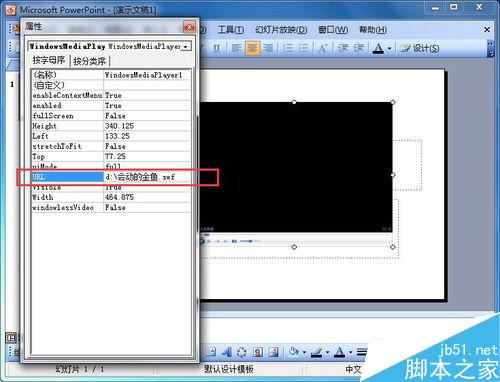Apply the line color pen tool
Viewport: 500px width, 382px height.
coord(316,352)
